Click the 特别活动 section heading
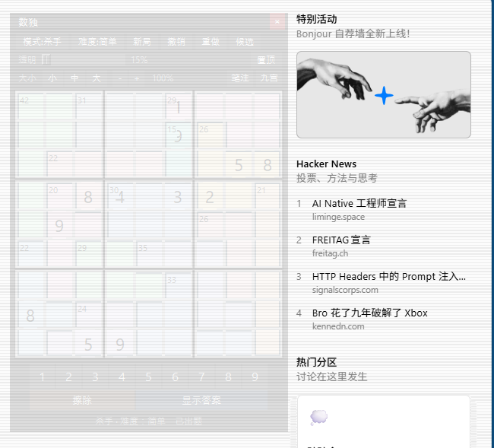 point(317,19)
